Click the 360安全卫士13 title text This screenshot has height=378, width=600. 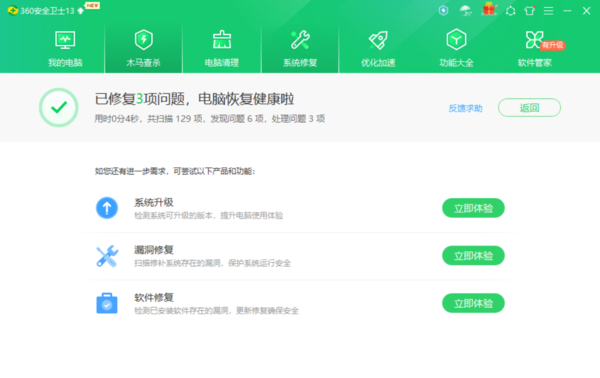(47, 11)
